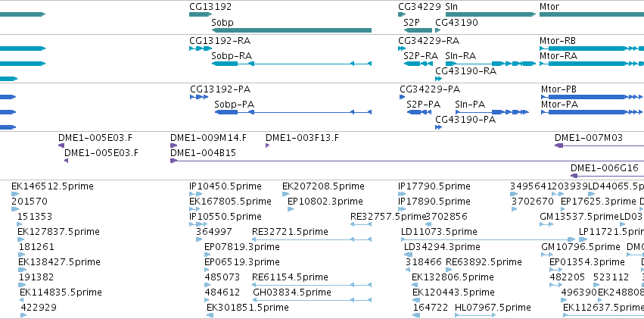Click the 191382 EST entry

pyautogui.click(x=22, y=285)
